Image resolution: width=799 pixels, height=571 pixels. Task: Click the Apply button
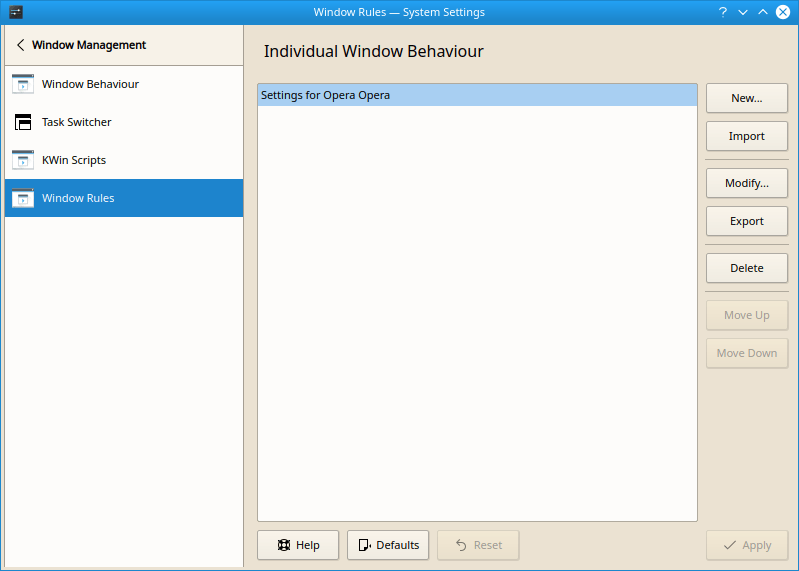click(747, 545)
